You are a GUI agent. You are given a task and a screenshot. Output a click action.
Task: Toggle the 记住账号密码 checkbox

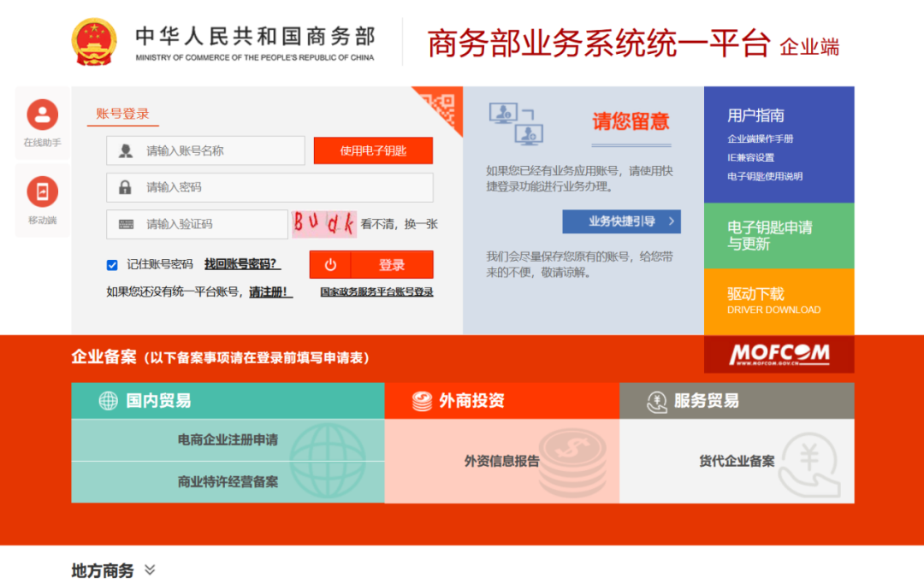pyautogui.click(x=112, y=265)
